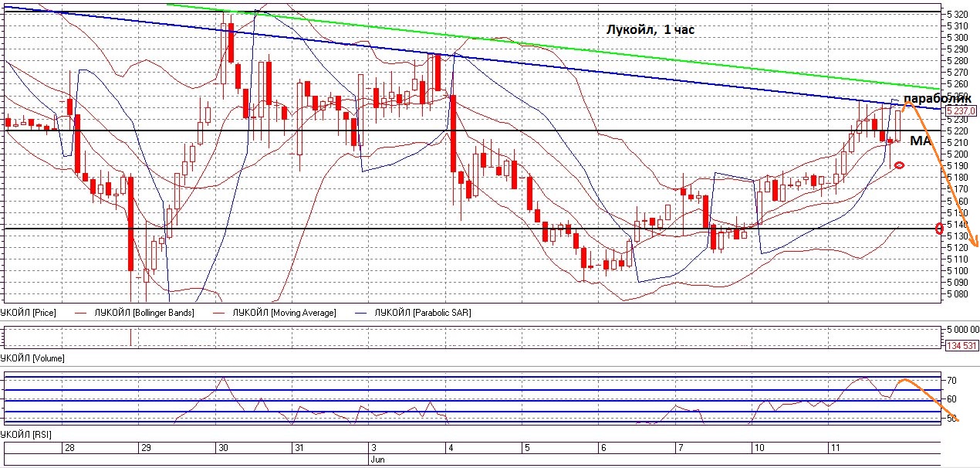Screen dimensions: 980x468
Task: Select date 3 on the time axis
Action: 373,448
